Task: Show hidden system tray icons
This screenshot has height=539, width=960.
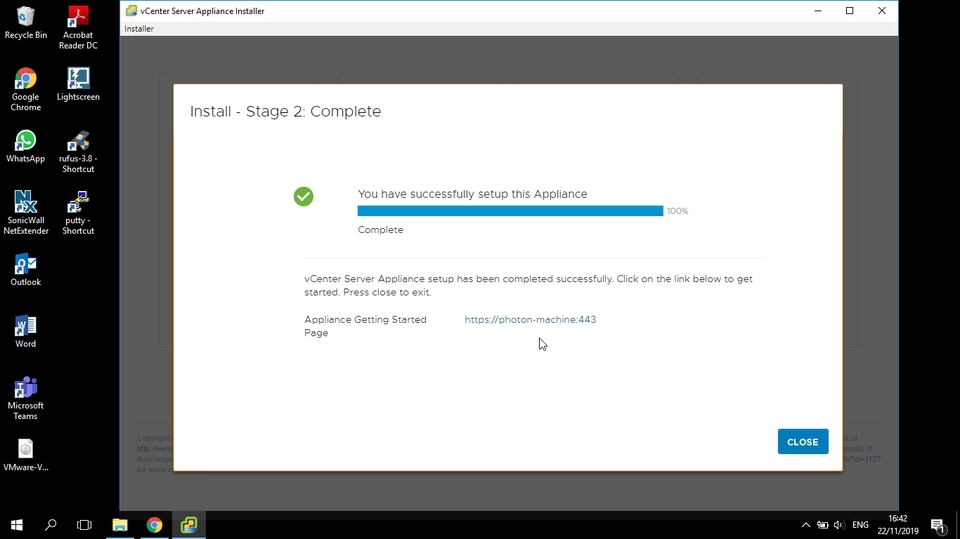Action: 806,525
